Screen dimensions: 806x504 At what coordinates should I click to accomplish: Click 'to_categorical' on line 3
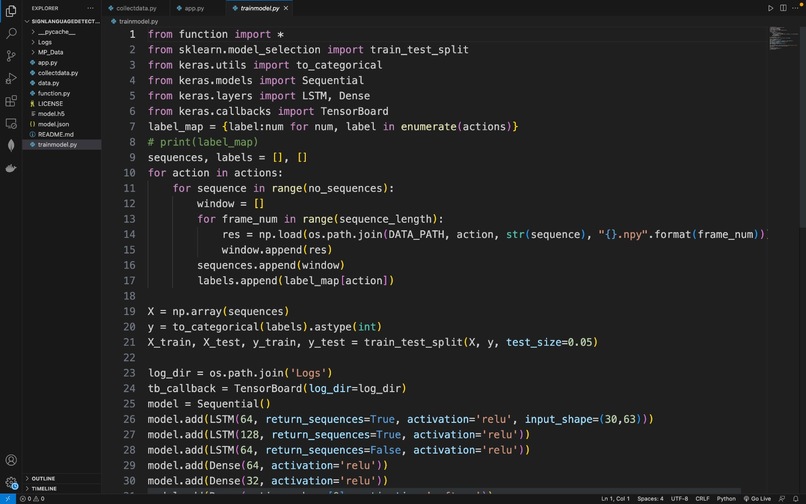(x=339, y=65)
